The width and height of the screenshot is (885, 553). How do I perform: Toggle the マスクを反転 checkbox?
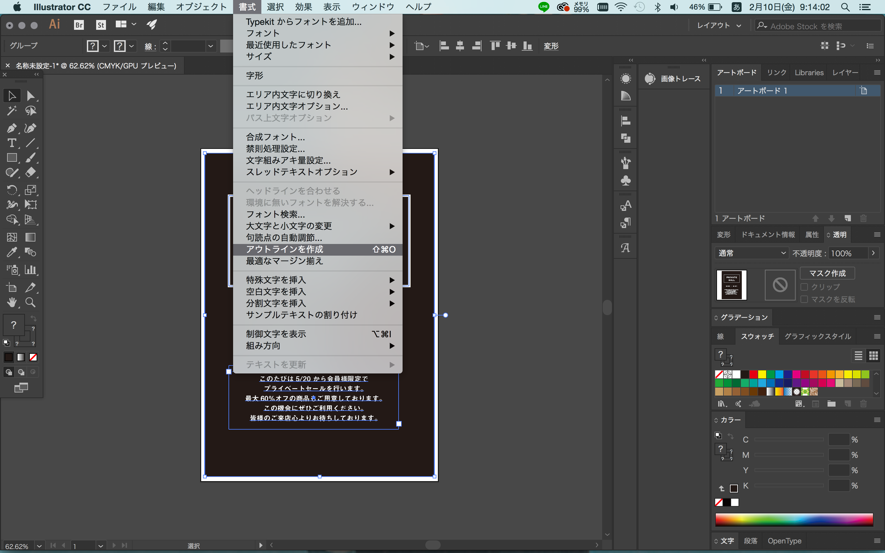point(804,300)
